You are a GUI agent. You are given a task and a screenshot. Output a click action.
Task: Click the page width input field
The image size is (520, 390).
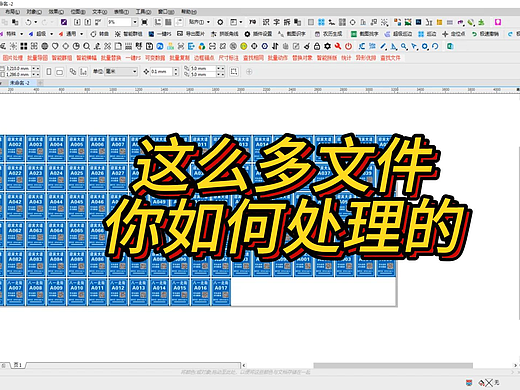(x=18, y=68)
